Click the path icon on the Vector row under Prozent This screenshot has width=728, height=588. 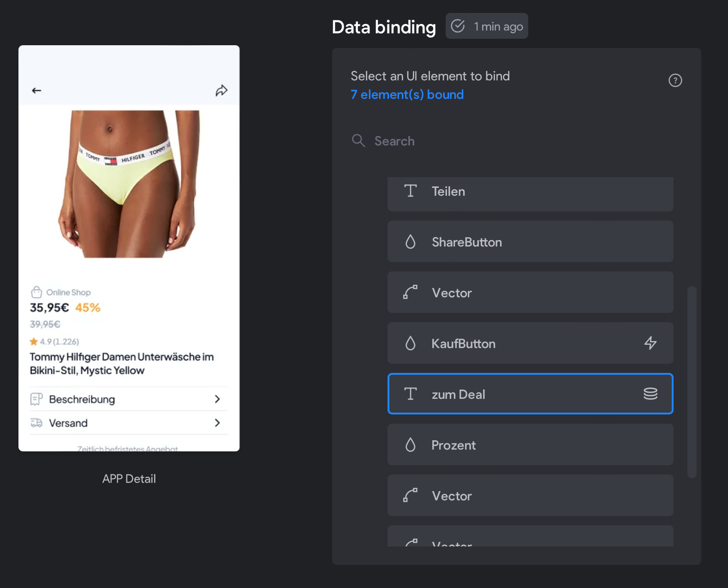(x=411, y=495)
